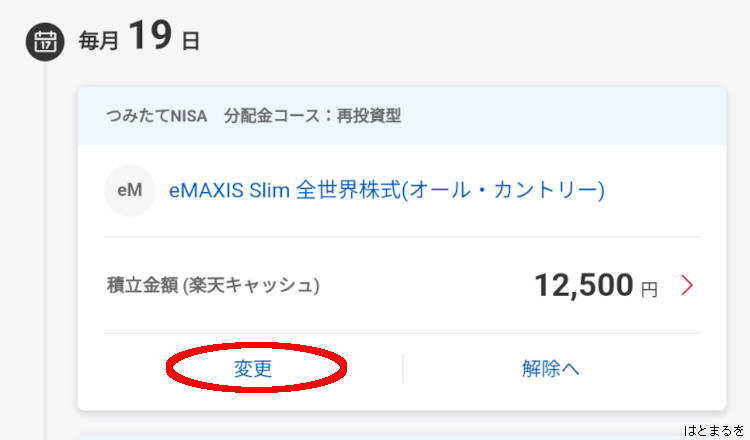Click the 再投資型 course type text
The height and width of the screenshot is (440, 750).
369,116
